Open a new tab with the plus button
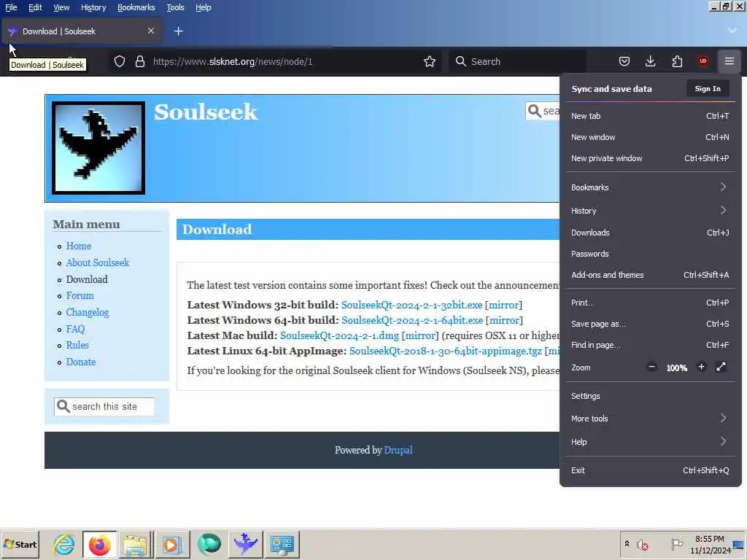This screenshot has height=560, width=747. point(179,31)
